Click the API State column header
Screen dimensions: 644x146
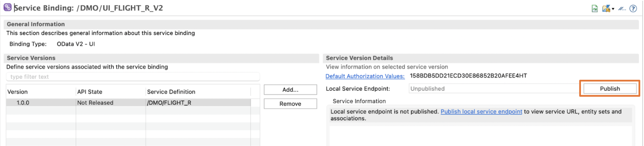tap(90, 92)
